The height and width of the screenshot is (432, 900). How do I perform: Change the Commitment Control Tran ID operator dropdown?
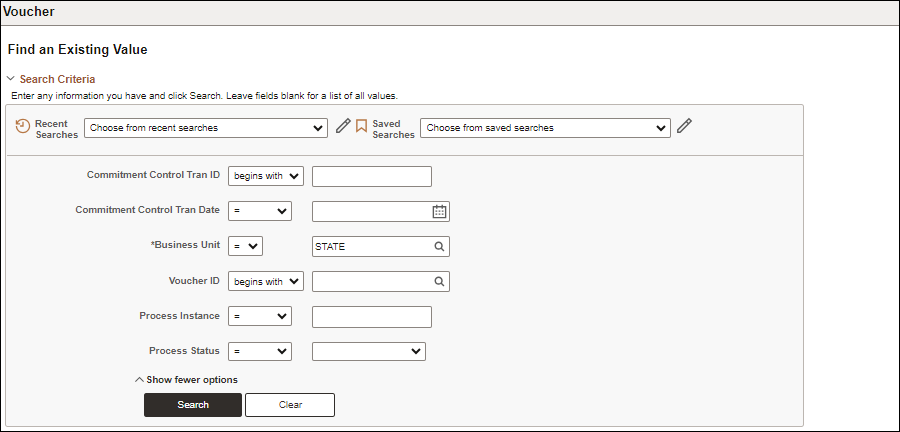coord(266,176)
